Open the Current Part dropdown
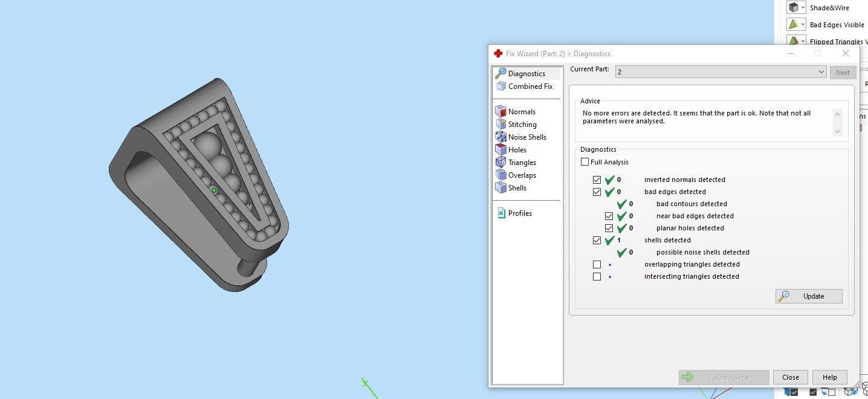Screen dimensions: 868x399 click(721, 72)
